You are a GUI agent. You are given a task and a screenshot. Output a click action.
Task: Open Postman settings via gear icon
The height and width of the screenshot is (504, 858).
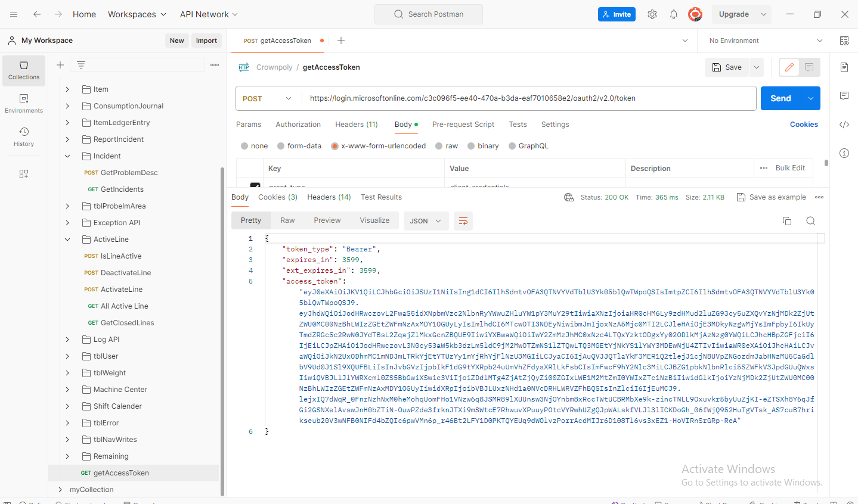coord(652,14)
